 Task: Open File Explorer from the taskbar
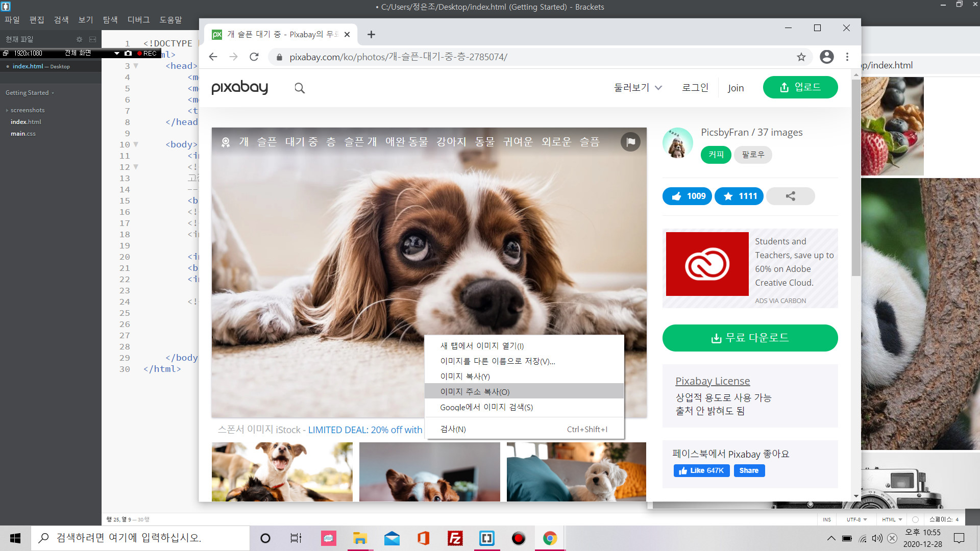(360, 538)
